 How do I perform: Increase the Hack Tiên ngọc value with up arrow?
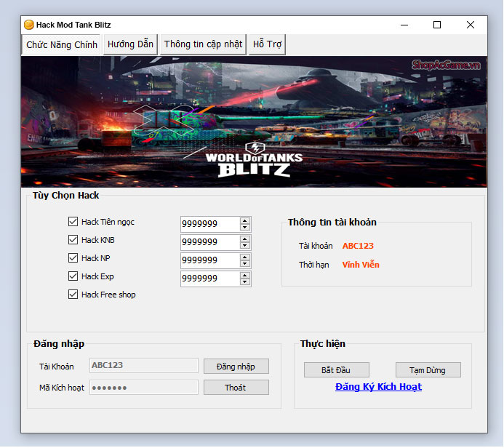[245, 221]
